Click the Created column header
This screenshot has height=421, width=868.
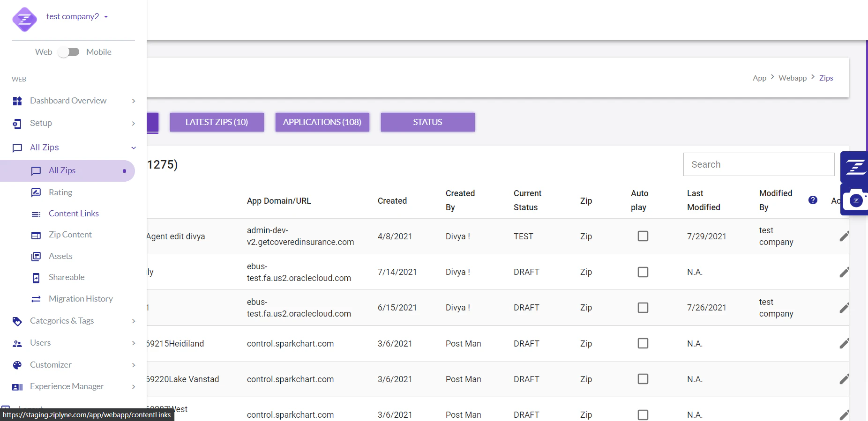pos(392,201)
